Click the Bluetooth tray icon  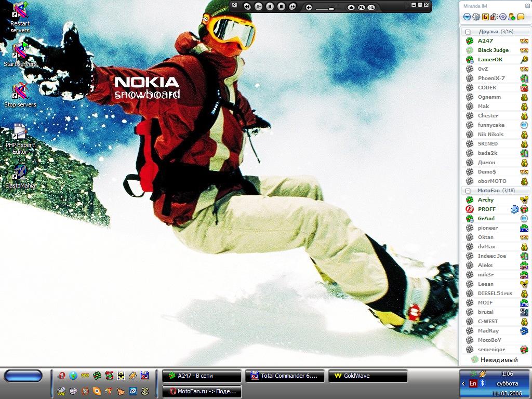pos(483,383)
